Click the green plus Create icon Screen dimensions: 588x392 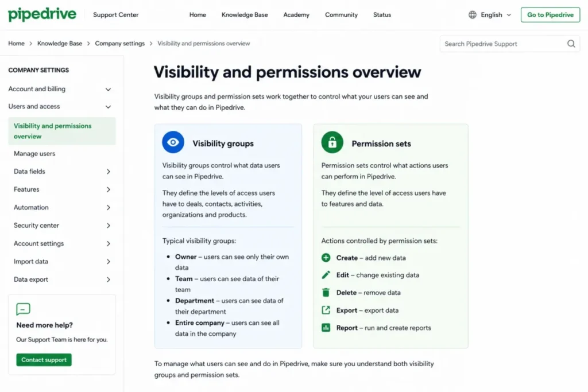click(x=326, y=258)
